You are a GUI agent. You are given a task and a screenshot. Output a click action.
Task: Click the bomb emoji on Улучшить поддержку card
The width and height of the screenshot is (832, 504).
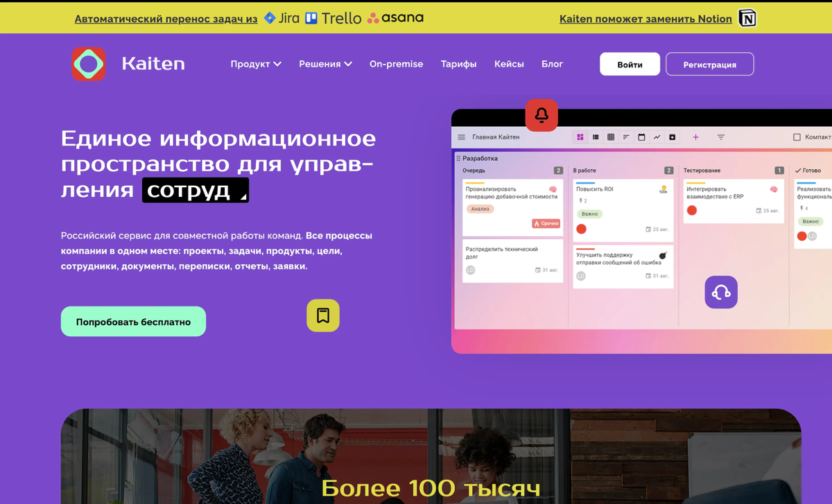click(x=663, y=256)
